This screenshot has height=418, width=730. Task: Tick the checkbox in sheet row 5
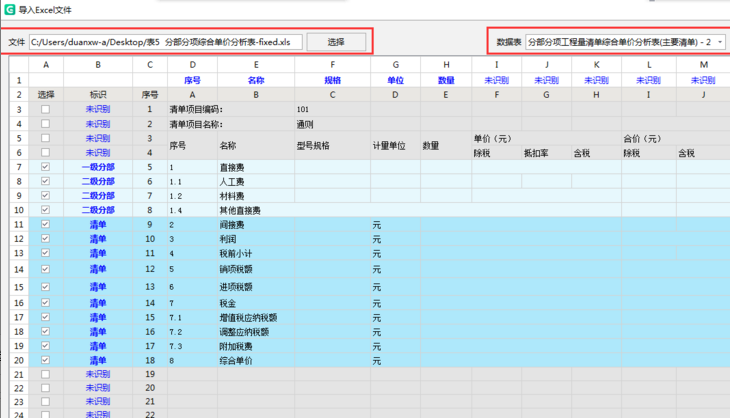45,138
